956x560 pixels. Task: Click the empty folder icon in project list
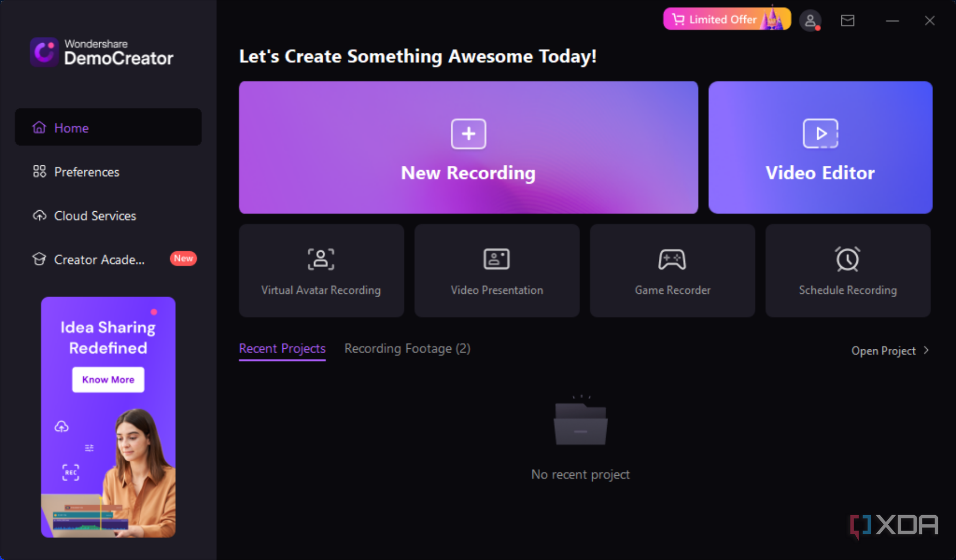point(580,420)
